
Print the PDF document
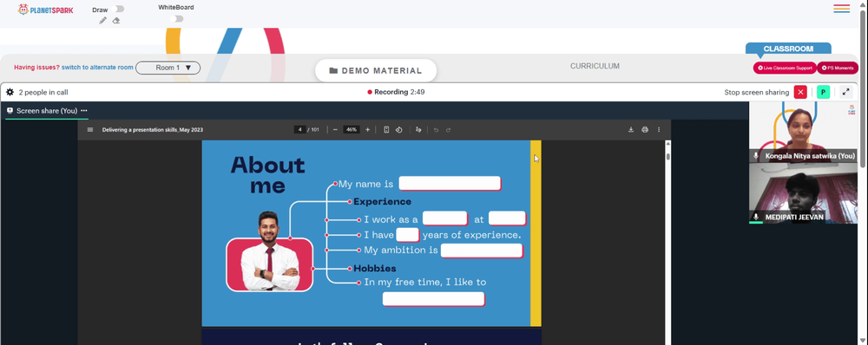(x=645, y=130)
